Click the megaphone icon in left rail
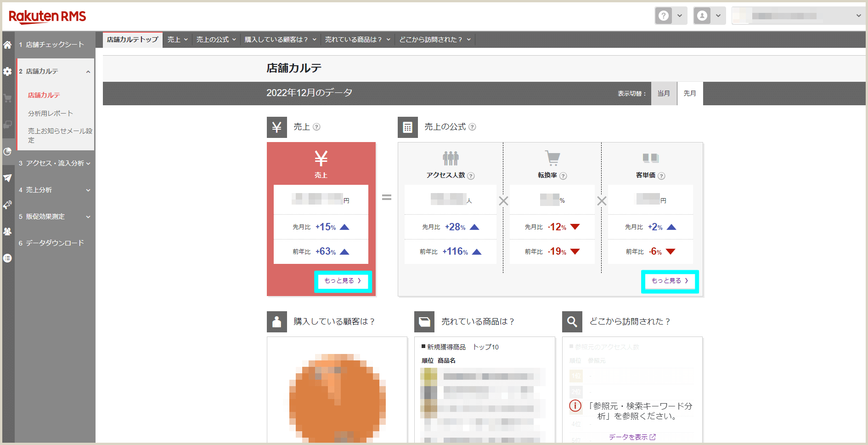This screenshot has width=868, height=445. click(x=7, y=205)
